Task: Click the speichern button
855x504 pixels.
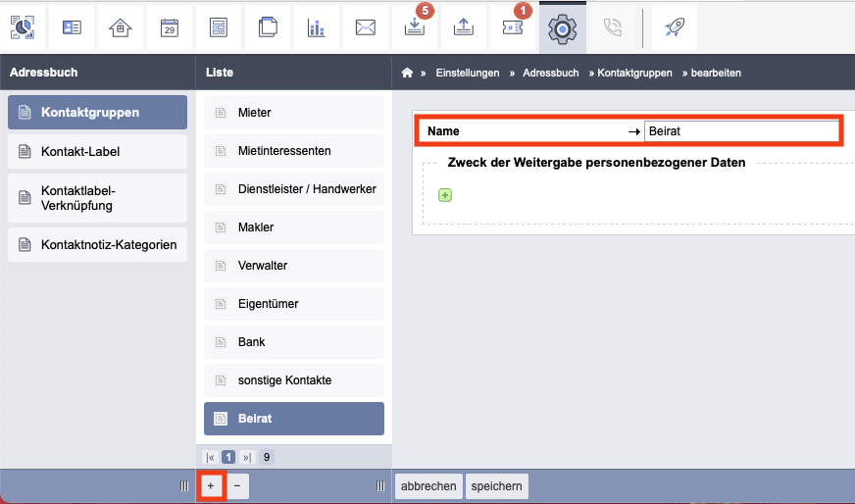Action: 496,486
